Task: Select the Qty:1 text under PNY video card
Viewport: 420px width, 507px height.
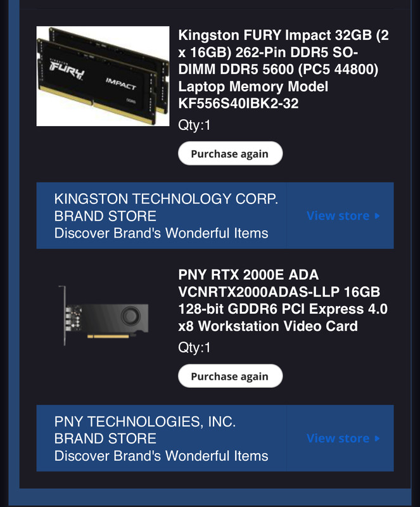Action: point(194,347)
